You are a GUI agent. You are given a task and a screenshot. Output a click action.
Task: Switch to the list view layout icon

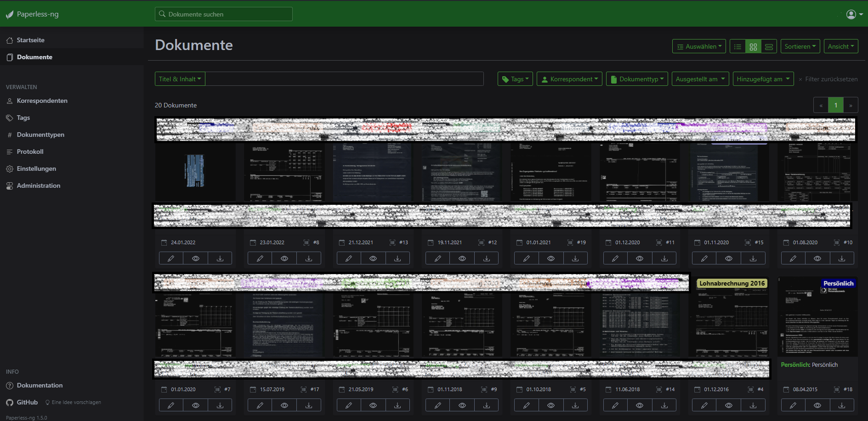[x=738, y=46]
